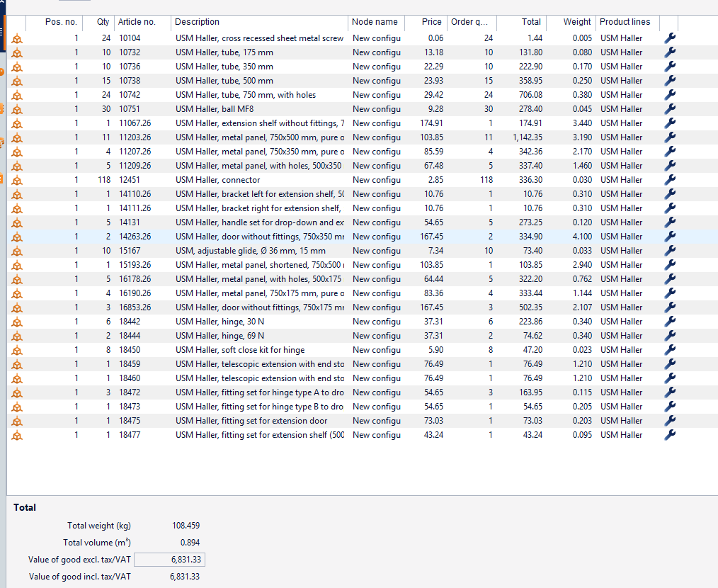The height and width of the screenshot is (588, 718).
Task: Click orange article icon for row 18459
Action: pos(17,365)
